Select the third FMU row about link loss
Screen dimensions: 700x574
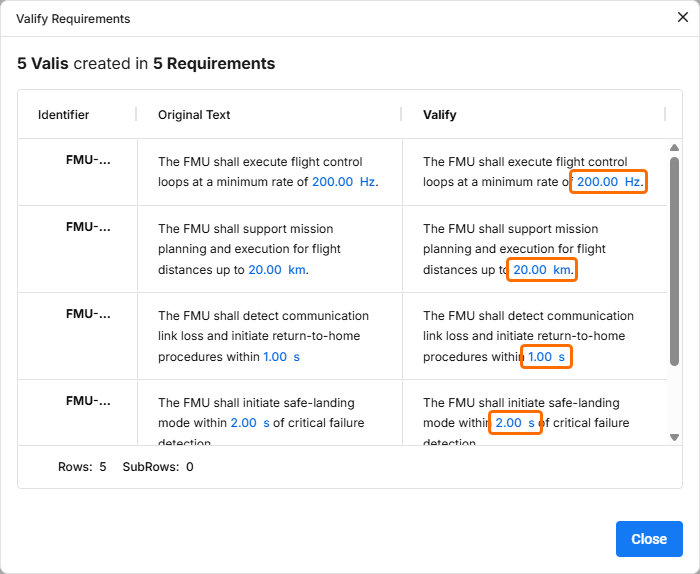[x=88, y=314]
